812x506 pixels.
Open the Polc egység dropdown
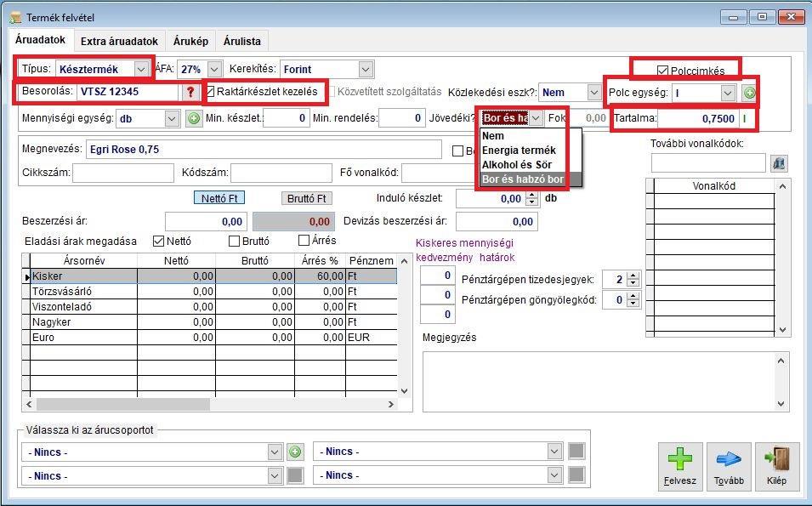coord(728,94)
